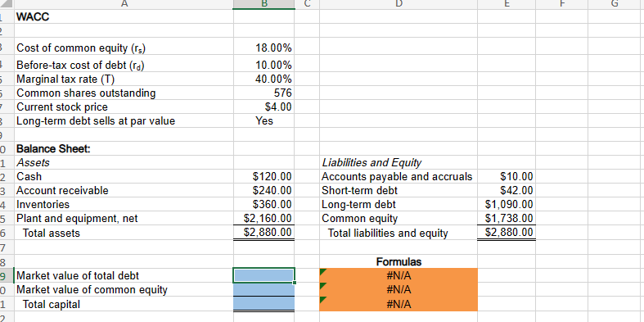Click blue input cell for common equity value
The width and height of the screenshot is (644, 322).
click(x=264, y=290)
